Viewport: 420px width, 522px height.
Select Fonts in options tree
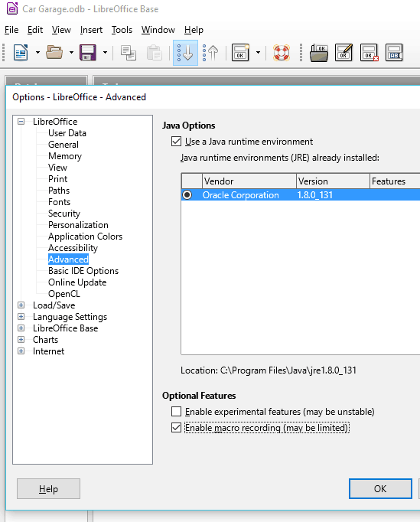pos(59,202)
